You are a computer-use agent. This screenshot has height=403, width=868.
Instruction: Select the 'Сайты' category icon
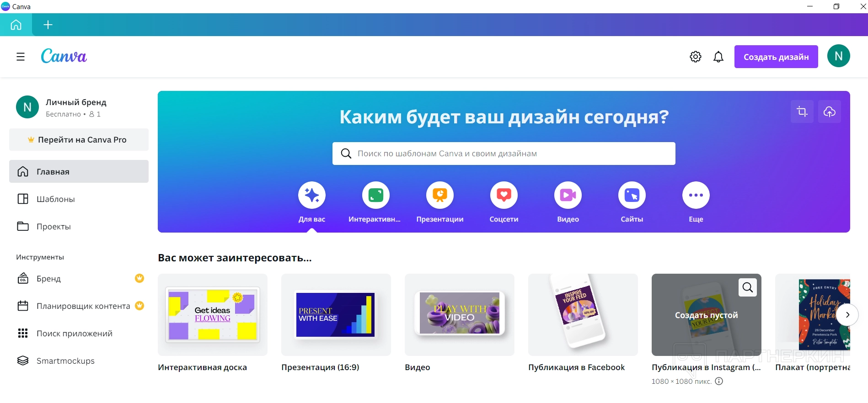(632, 195)
